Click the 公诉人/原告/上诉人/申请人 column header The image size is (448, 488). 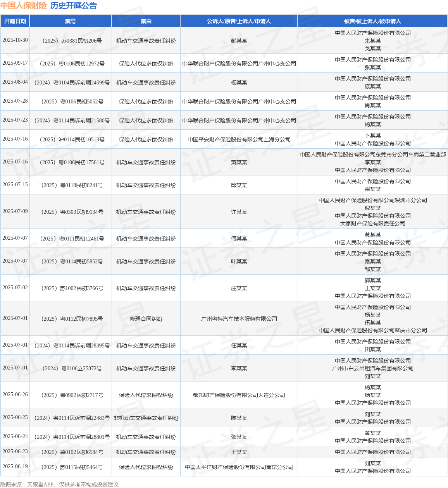tap(239, 21)
